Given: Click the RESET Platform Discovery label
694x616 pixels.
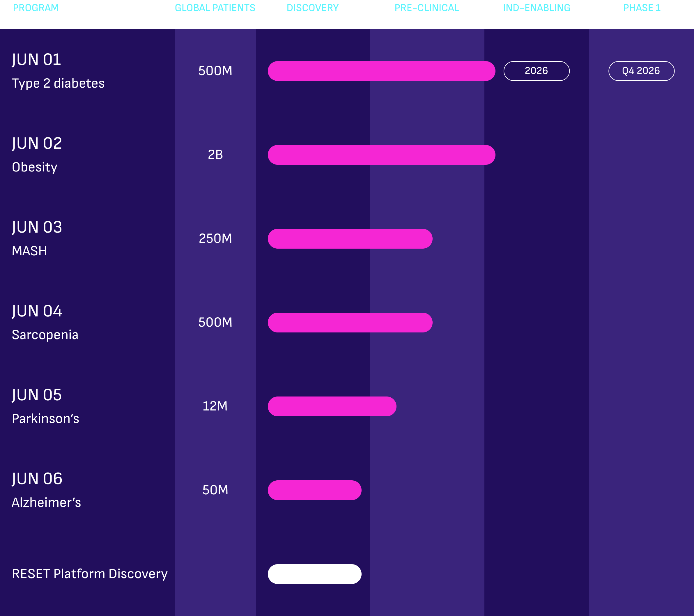Looking at the screenshot, I should (x=90, y=574).
